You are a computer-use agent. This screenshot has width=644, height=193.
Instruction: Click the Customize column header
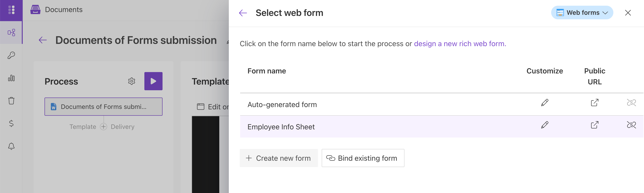[545, 71]
